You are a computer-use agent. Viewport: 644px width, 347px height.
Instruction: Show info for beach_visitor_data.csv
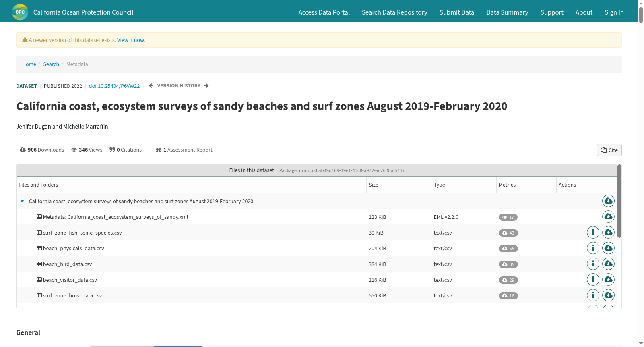pyautogui.click(x=593, y=279)
